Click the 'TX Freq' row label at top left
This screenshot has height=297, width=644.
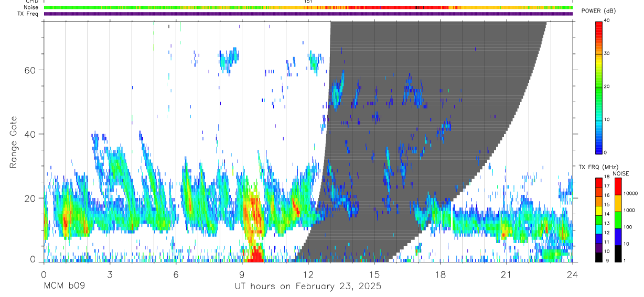pos(27,14)
